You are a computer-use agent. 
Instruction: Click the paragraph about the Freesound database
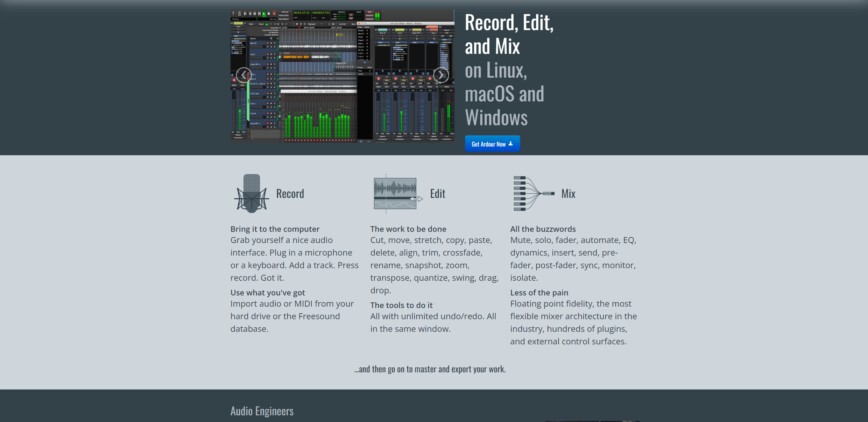[x=292, y=316]
